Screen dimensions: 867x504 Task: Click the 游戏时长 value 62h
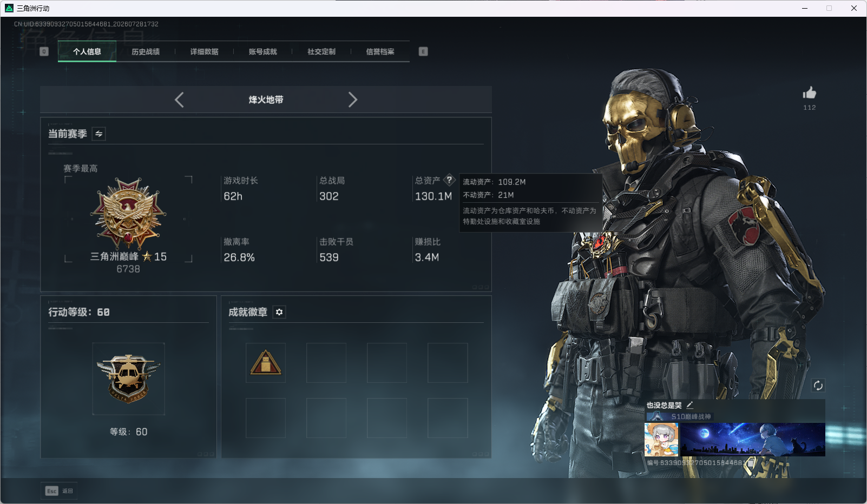[x=233, y=196]
